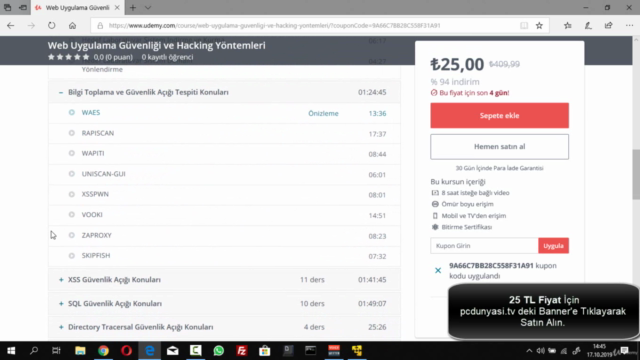Apply coupon with Uygula button
The width and height of the screenshot is (640, 360).
[553, 246]
